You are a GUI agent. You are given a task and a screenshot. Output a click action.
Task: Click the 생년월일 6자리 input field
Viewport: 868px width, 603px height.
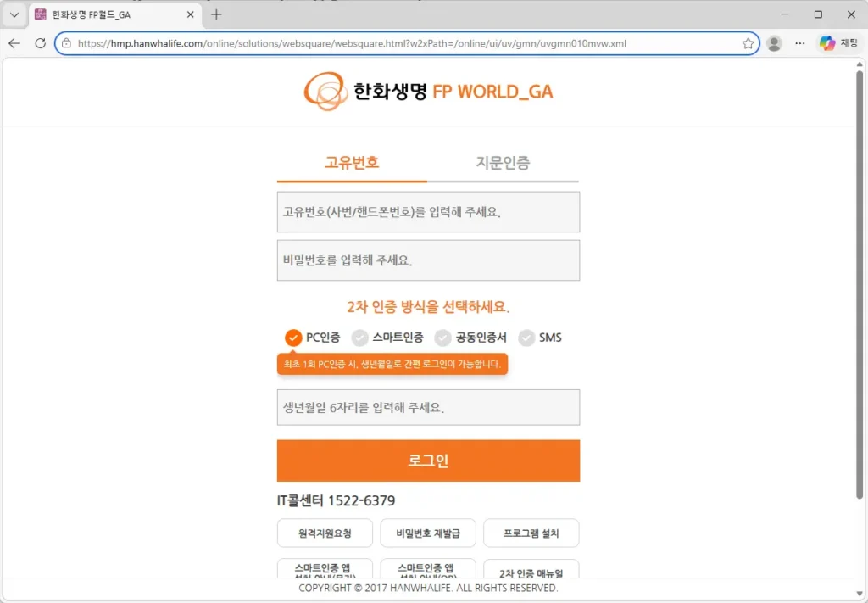[x=428, y=408]
